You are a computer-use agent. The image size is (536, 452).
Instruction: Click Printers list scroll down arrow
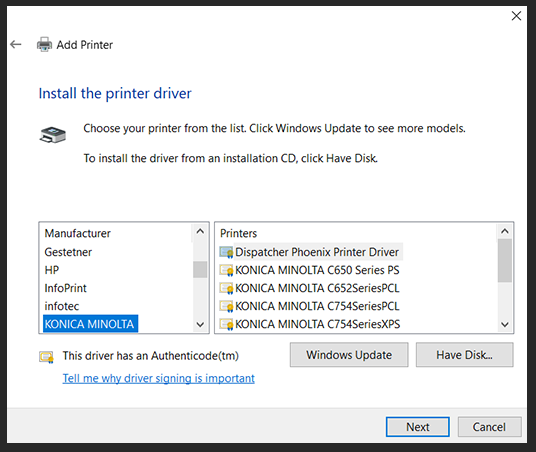tap(505, 324)
